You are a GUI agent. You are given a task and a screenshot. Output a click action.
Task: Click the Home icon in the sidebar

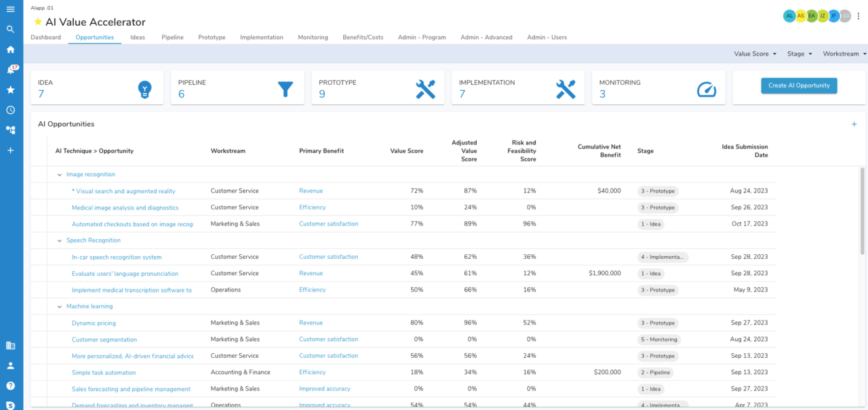coord(10,50)
